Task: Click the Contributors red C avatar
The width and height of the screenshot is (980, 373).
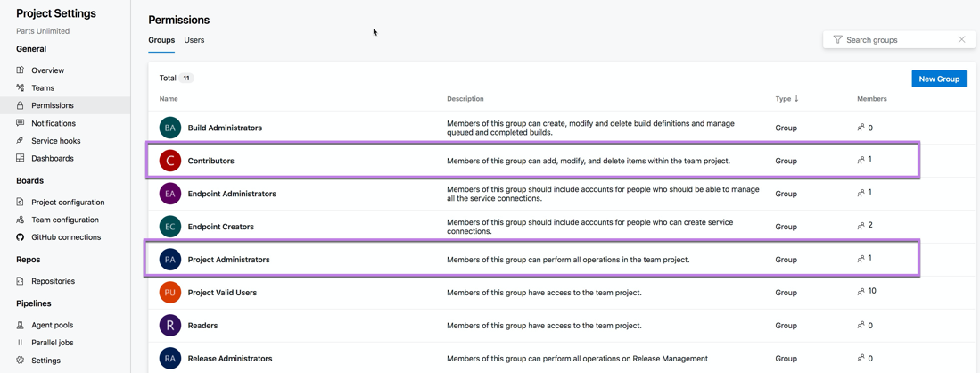Action: pos(169,161)
